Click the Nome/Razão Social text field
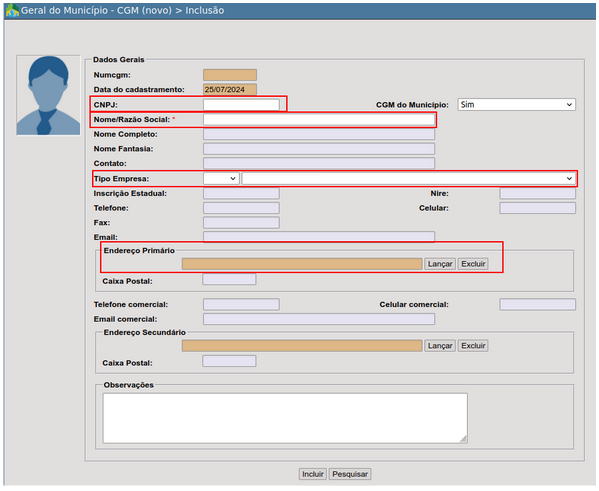This screenshot has width=599, height=491. click(x=319, y=119)
